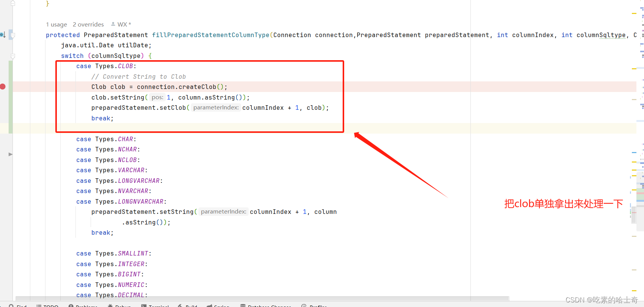This screenshot has width=644, height=307.
Task: Click the 'break;' after setString block
Action: [x=102, y=233]
